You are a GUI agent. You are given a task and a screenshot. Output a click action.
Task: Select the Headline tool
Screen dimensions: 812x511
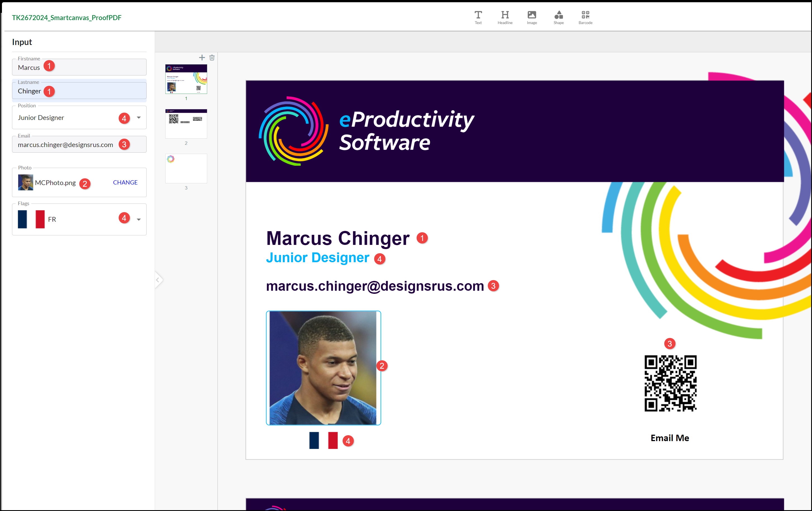tap(505, 17)
